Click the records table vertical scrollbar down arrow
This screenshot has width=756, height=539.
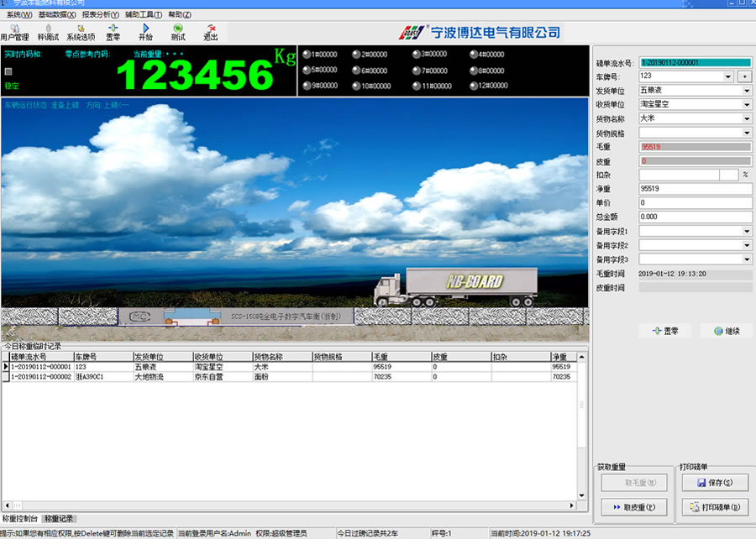[581, 495]
